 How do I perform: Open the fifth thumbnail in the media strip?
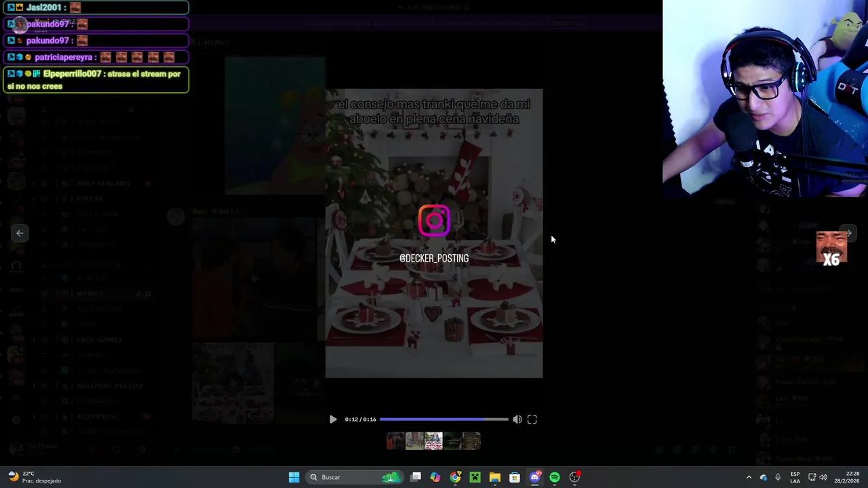(x=471, y=441)
